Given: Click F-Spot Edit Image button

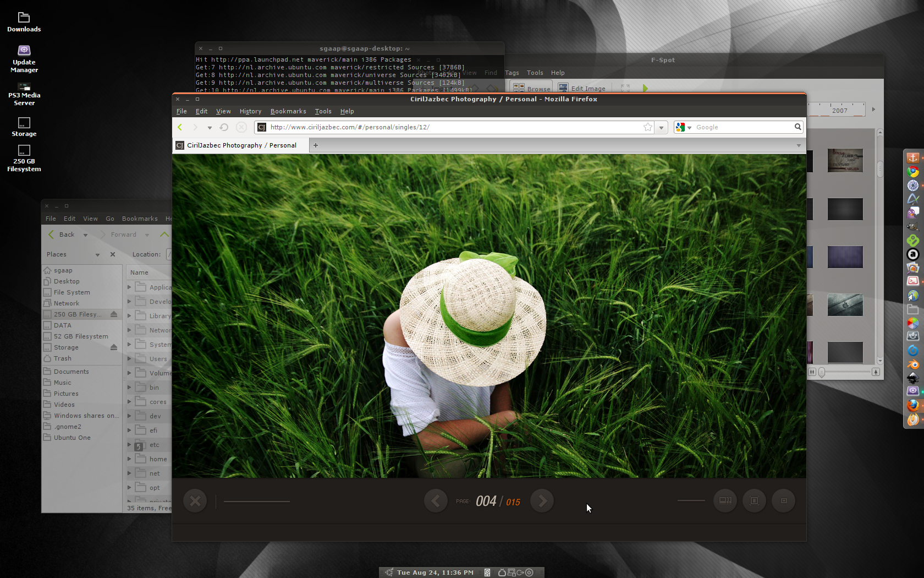Looking at the screenshot, I should pyautogui.click(x=582, y=88).
